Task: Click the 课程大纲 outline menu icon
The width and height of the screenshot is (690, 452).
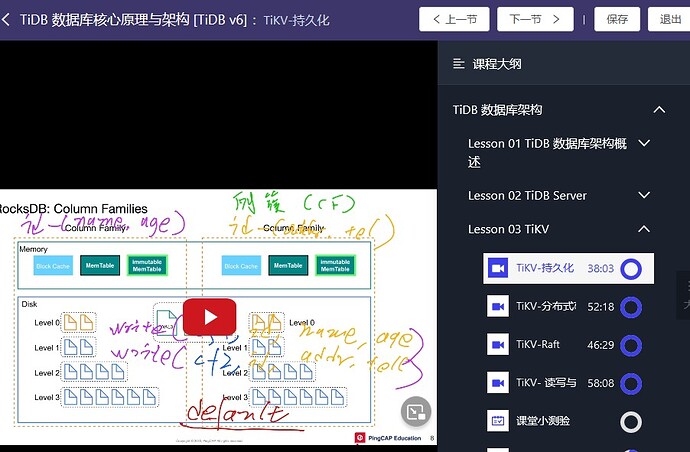Action: 459,64
